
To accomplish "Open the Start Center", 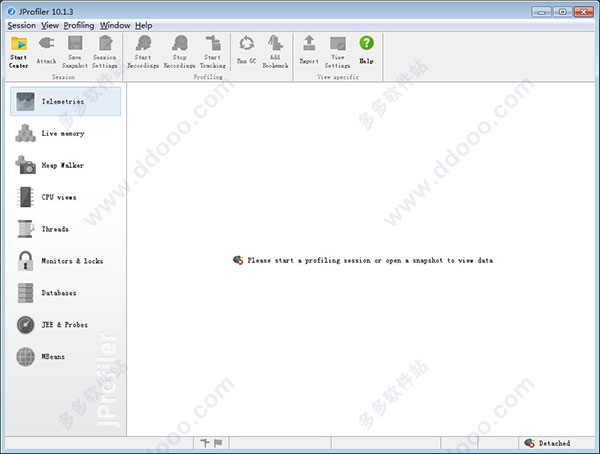I will (x=18, y=52).
